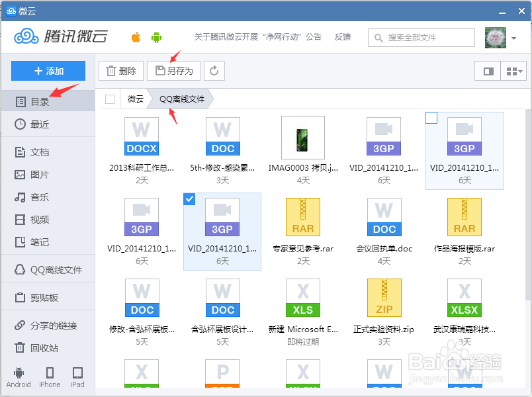Select the 修改-含弘杯展板 DOC file
Image resolution: width=532 pixels, height=397 pixels.
click(142, 298)
